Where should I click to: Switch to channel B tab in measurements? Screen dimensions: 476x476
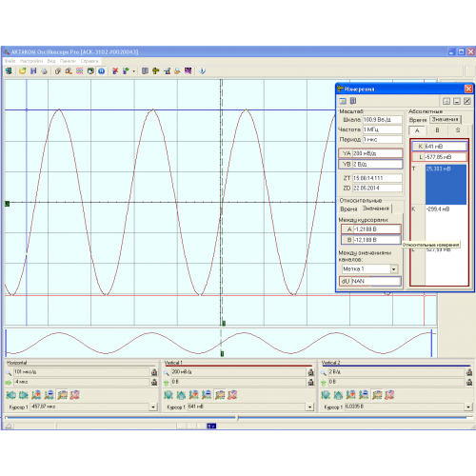[x=437, y=130]
